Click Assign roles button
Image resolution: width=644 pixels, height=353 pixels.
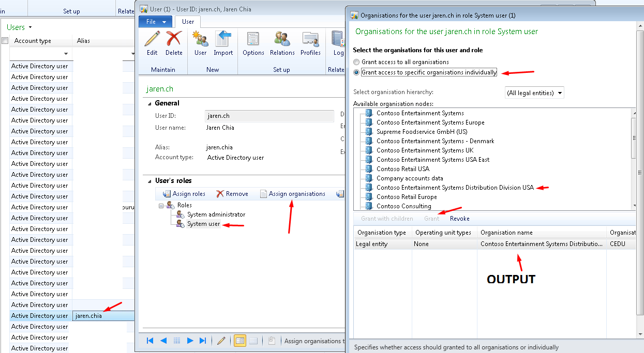point(184,194)
